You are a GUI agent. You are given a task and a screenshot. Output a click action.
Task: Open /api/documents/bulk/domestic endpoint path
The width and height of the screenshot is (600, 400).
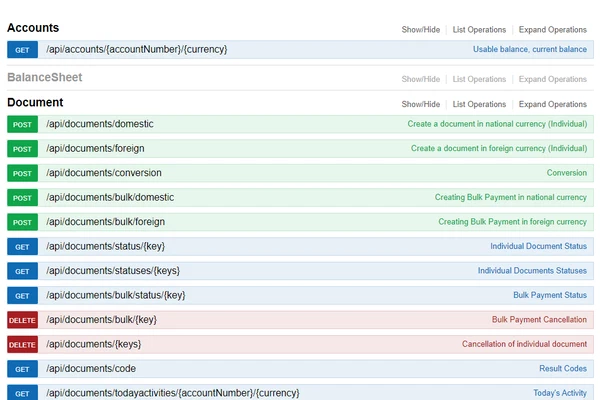pos(110,198)
